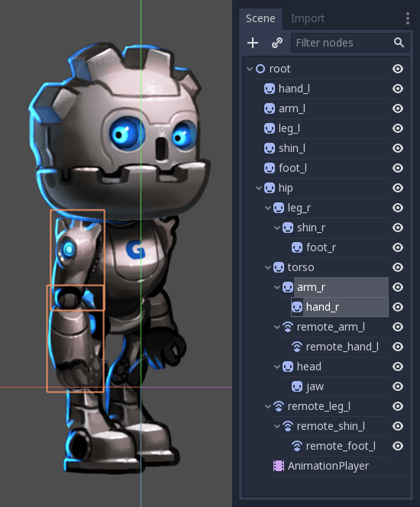Viewport: 420px width, 507px height.
Task: Toggle visibility of remote_leg_l node
Action: (x=398, y=406)
